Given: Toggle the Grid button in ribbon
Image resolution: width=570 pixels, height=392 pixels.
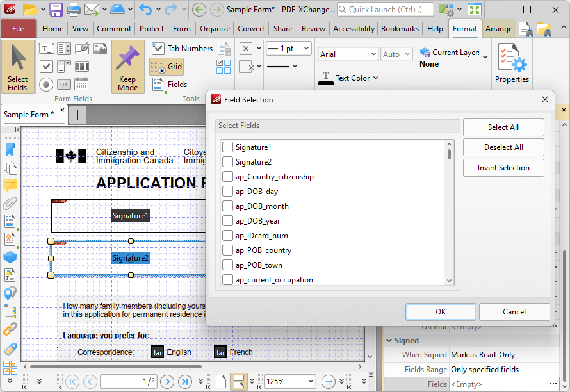Looking at the screenshot, I should click(x=167, y=67).
